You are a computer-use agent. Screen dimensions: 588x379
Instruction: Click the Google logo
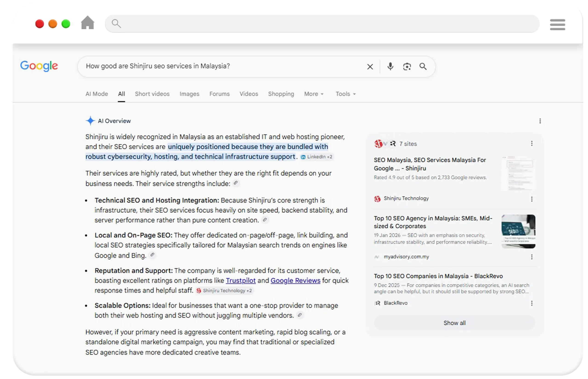(39, 66)
